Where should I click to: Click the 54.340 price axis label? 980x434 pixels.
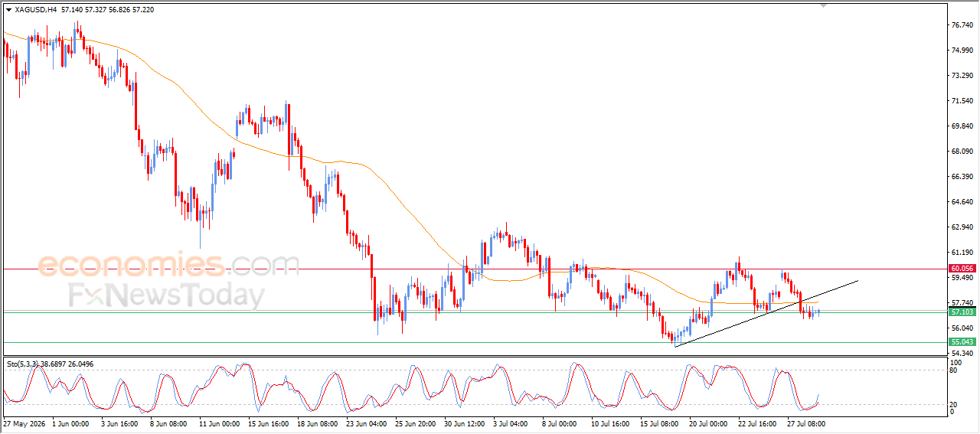(x=962, y=354)
